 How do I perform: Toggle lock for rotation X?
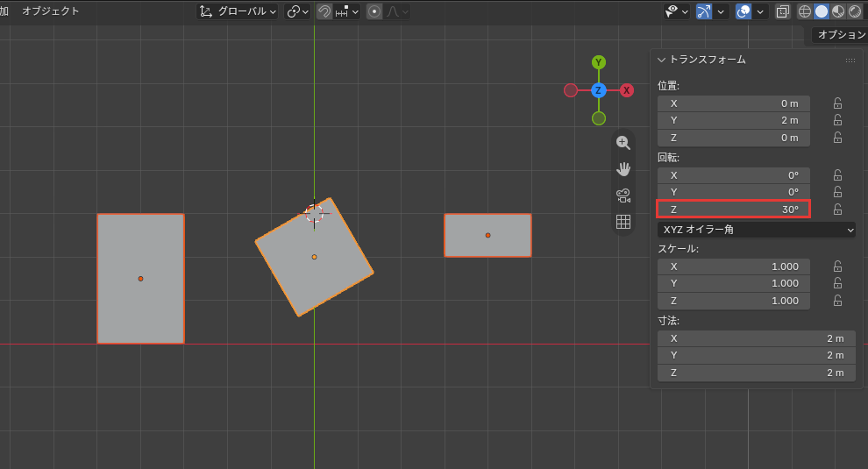click(x=837, y=175)
